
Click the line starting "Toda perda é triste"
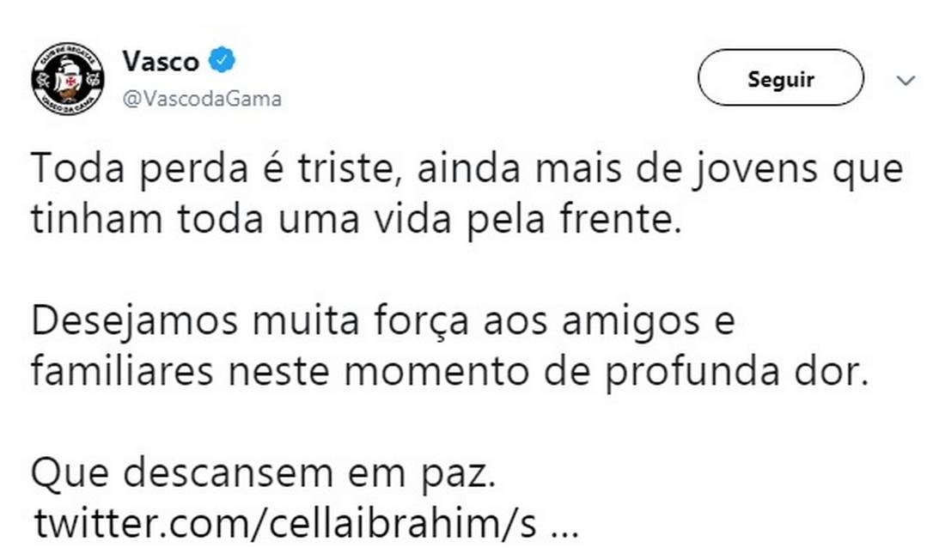pos(468,169)
